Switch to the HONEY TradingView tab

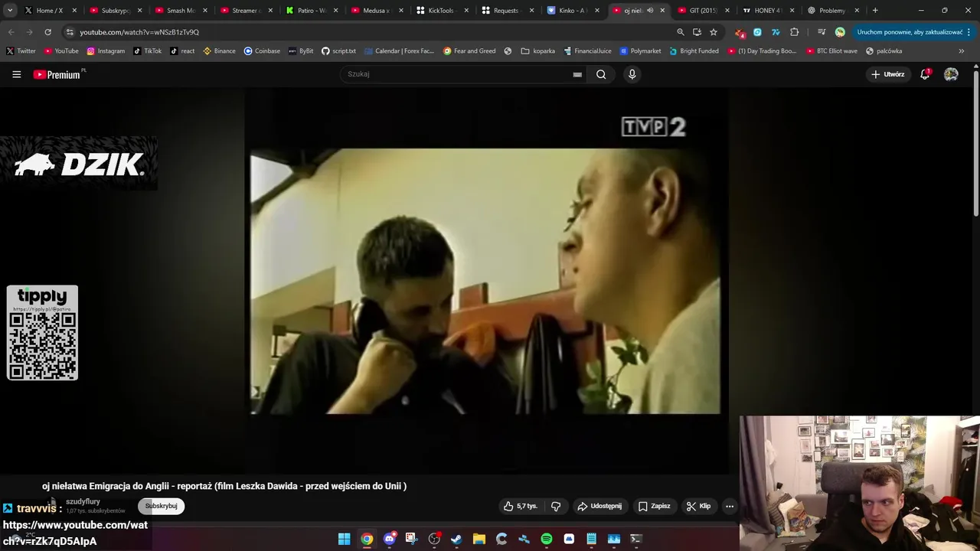[x=768, y=11]
